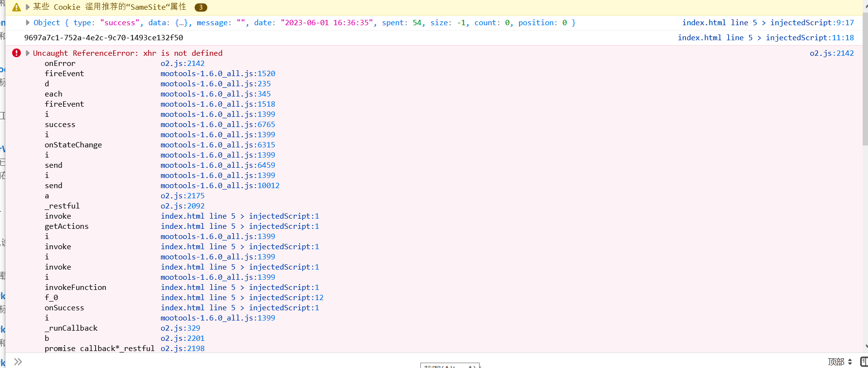Click the onError stack frame name

60,64
